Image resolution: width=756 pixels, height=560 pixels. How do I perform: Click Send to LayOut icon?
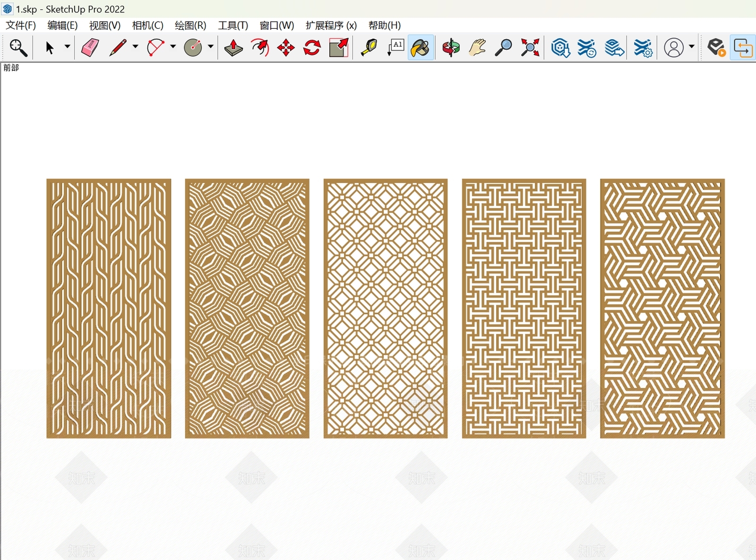[x=614, y=48]
